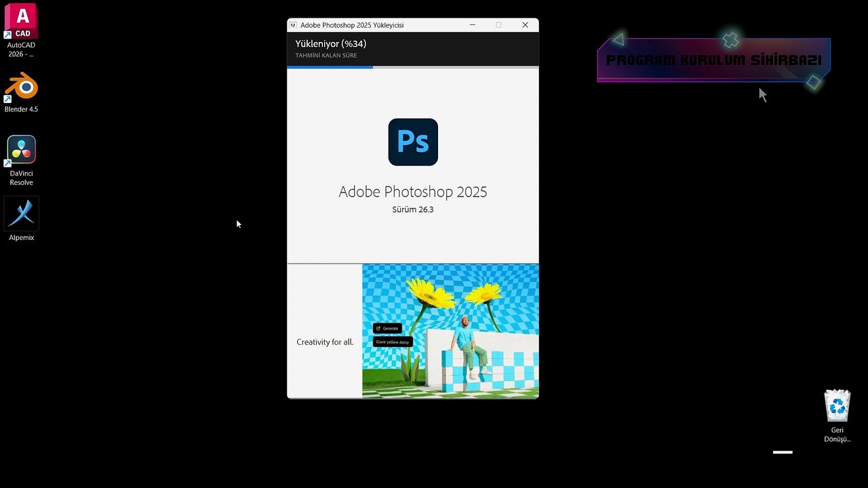The width and height of the screenshot is (868, 488).
Task: Click the Adobe Photoshop 2025 Yükleyicisi title
Action: [352, 25]
